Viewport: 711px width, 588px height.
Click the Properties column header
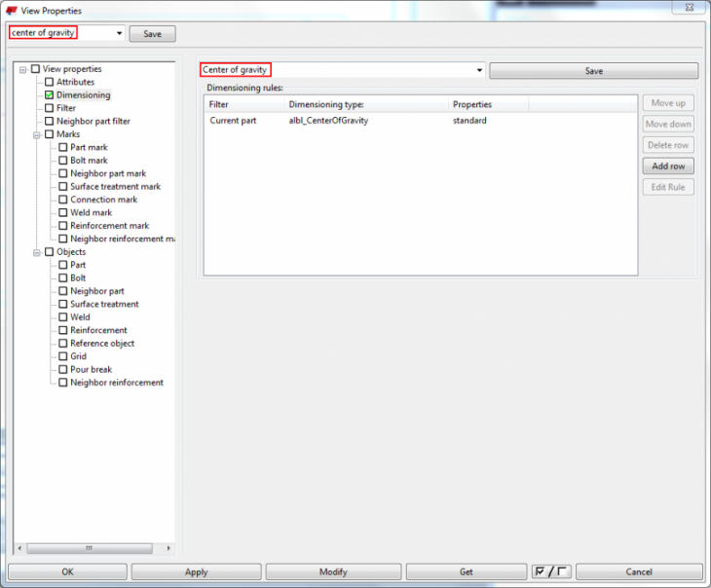[x=488, y=104]
